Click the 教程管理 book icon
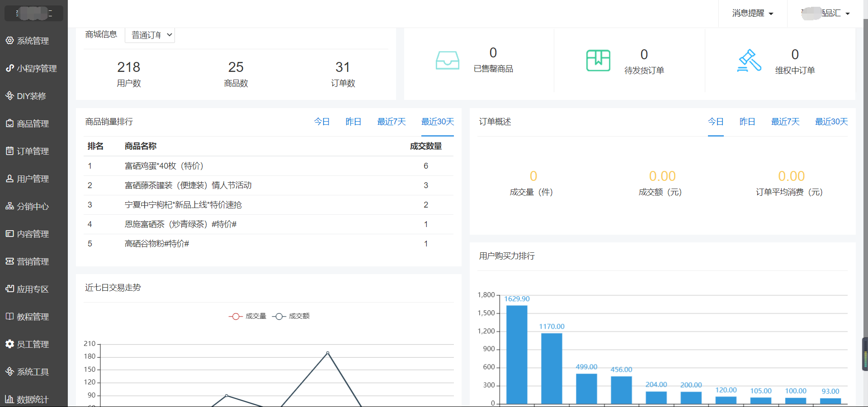Image resolution: width=868 pixels, height=407 pixels. pyautogui.click(x=9, y=316)
